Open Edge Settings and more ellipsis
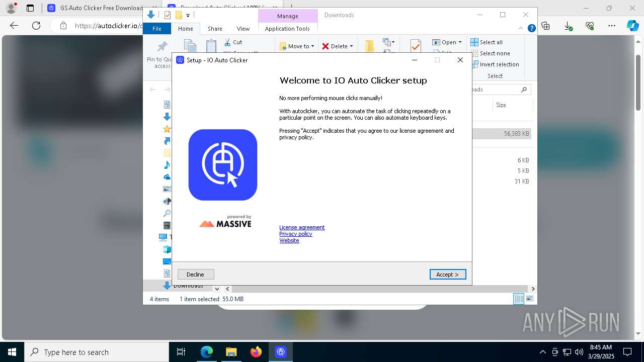 (612, 26)
